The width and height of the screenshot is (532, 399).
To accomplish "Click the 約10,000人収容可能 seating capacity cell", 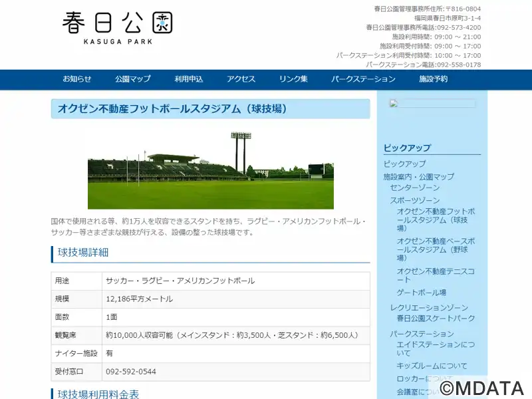I will point(236,336).
